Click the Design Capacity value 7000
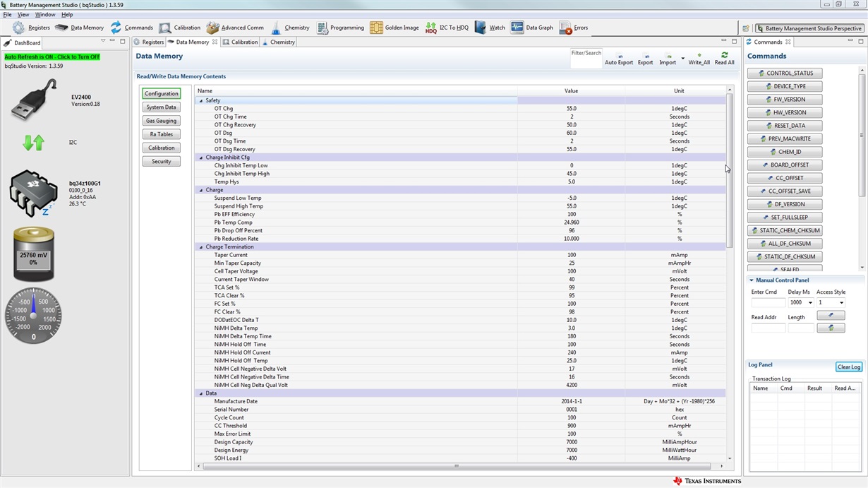 pyautogui.click(x=572, y=442)
